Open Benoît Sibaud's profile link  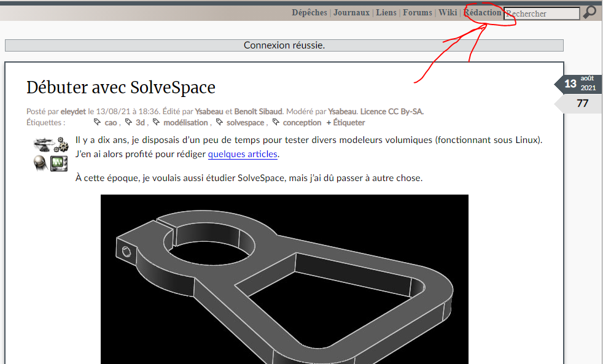point(259,112)
